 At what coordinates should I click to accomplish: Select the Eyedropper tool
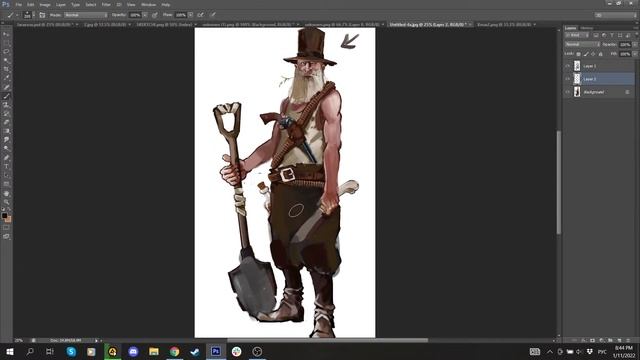pyautogui.click(x=6, y=78)
